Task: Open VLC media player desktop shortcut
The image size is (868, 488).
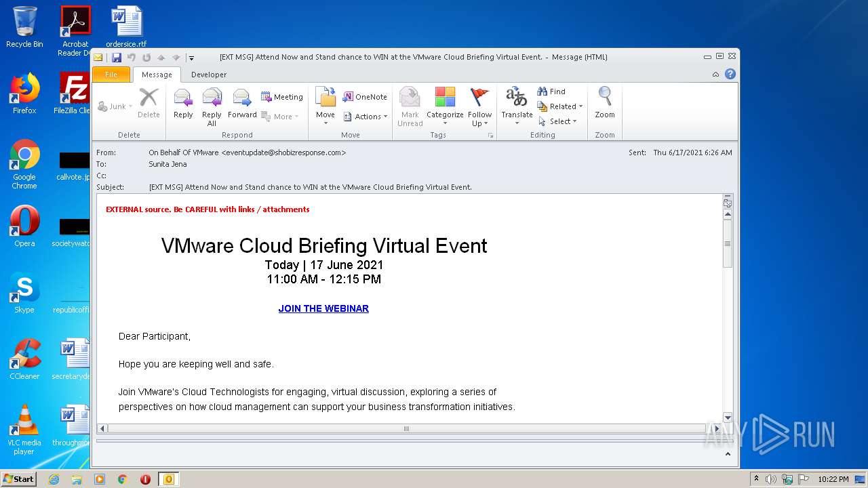Action: point(24,430)
